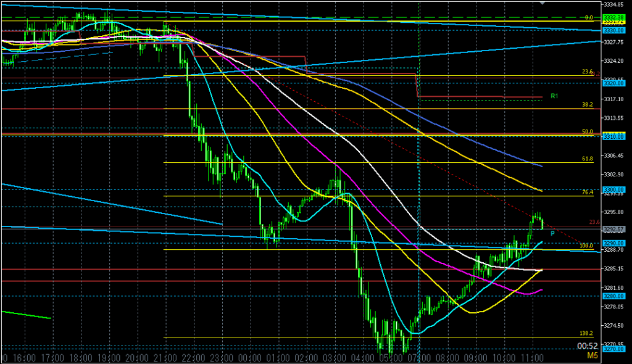Click the gray current price tag 3292.57
This screenshot has width=632, height=364.
click(x=613, y=230)
